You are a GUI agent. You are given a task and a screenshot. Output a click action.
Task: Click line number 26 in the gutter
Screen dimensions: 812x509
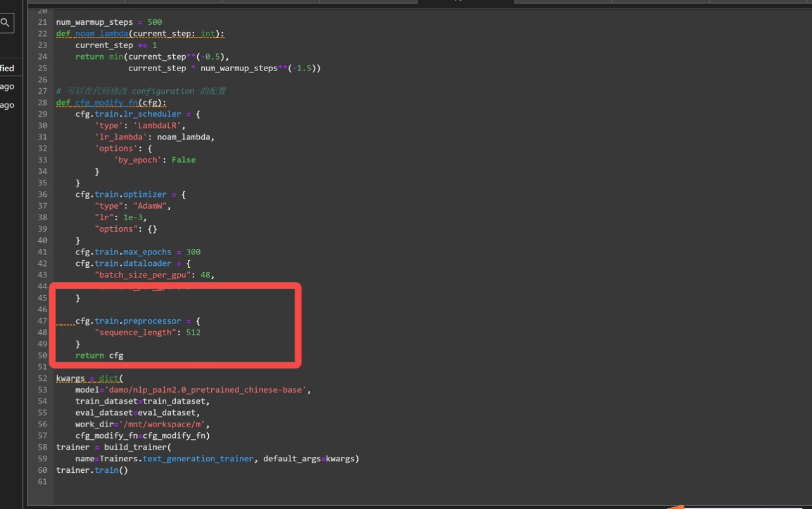43,79
